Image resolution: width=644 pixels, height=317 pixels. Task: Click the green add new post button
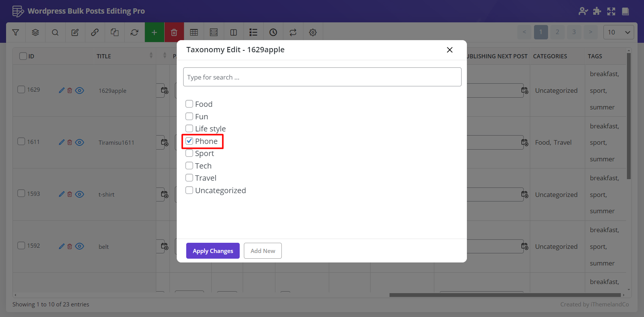coord(154,33)
